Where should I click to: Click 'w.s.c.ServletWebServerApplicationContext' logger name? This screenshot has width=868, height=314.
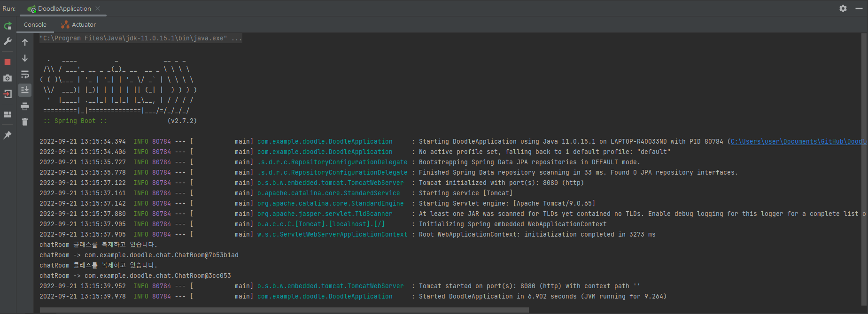(333, 234)
